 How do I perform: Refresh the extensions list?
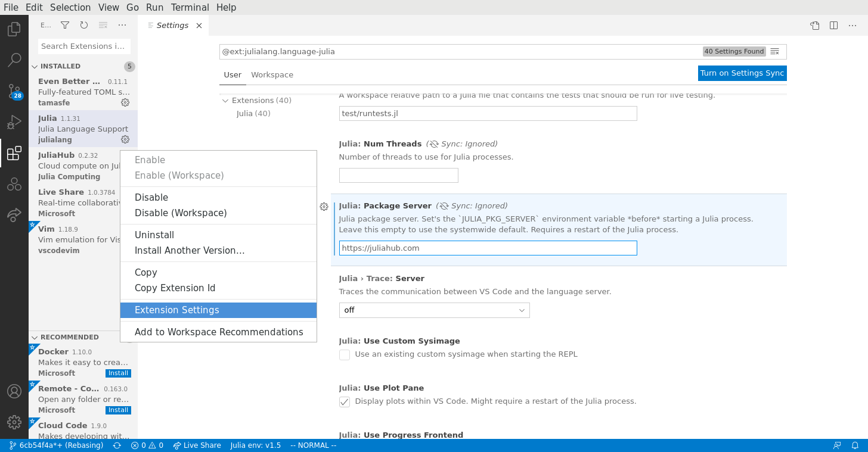84,25
